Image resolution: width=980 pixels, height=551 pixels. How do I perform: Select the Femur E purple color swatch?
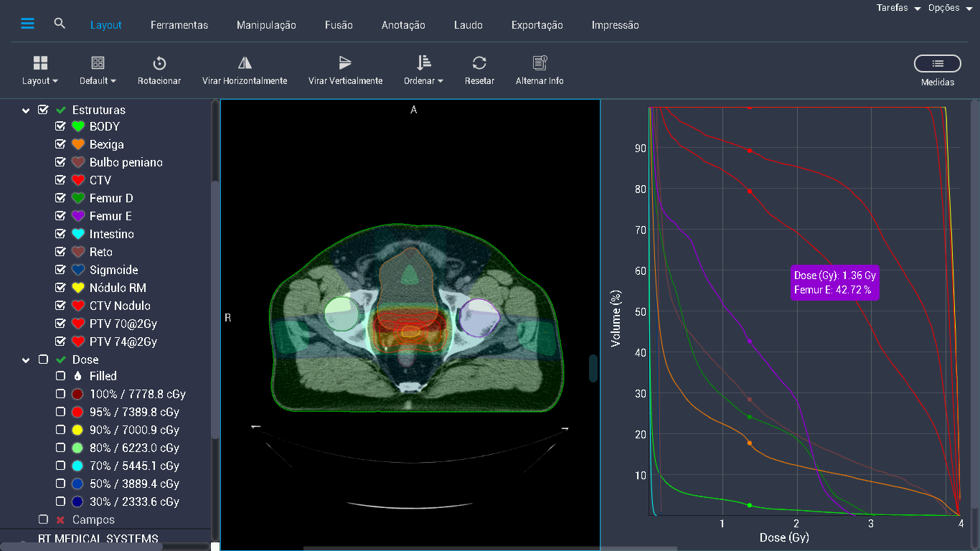pyautogui.click(x=77, y=216)
